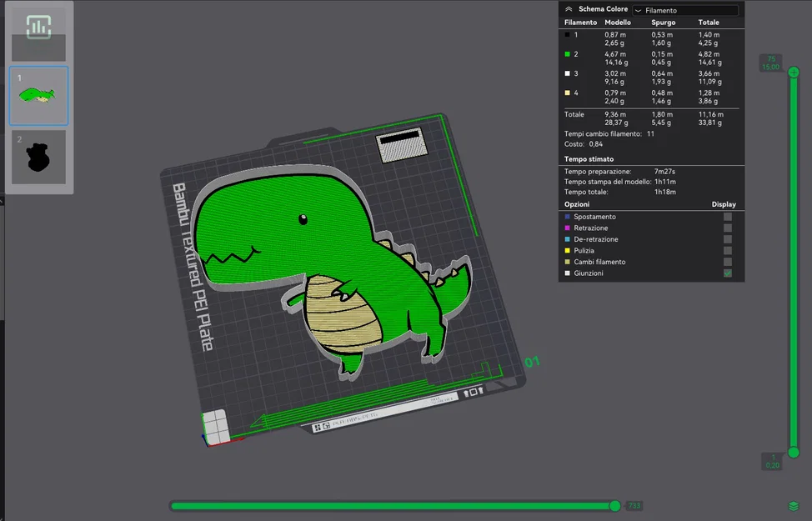Click the white Giunzioni legend square
Image resolution: width=812 pixels, height=521 pixels.
[568, 273]
